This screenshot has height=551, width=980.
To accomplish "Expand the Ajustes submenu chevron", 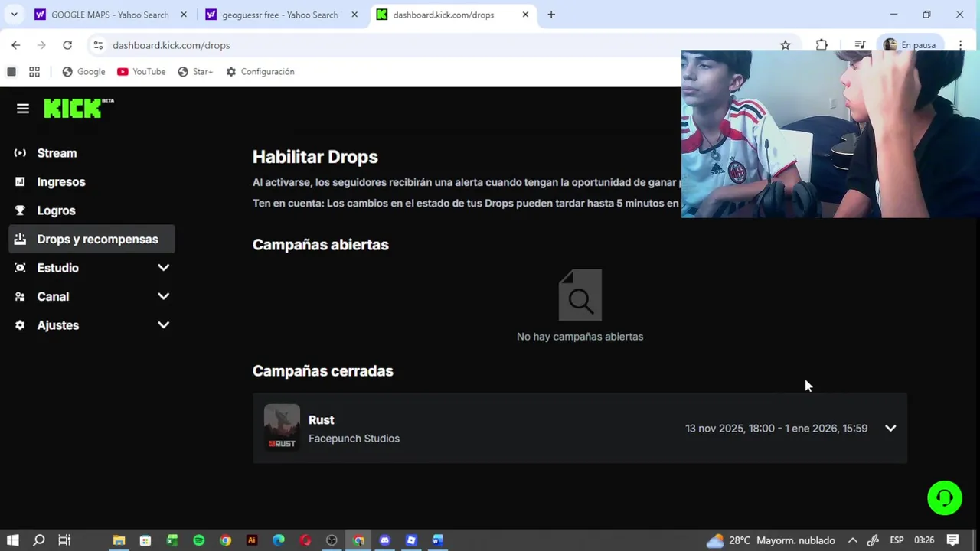I will (163, 325).
